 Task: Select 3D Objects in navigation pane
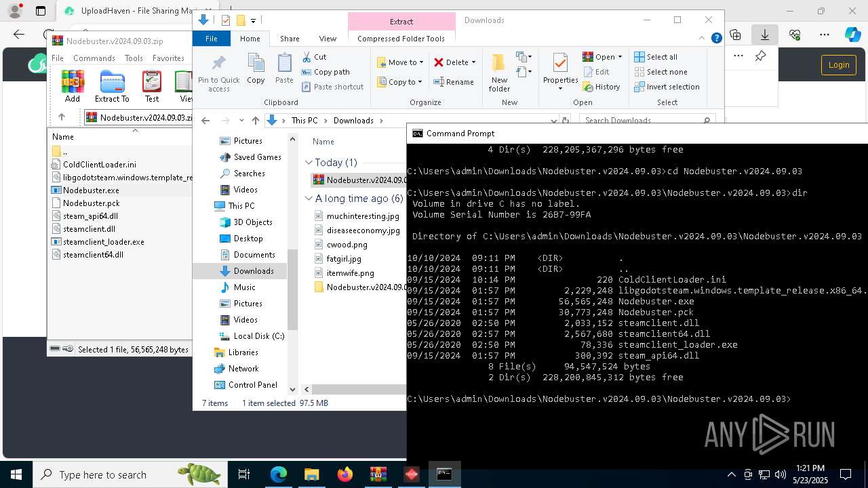pyautogui.click(x=252, y=222)
